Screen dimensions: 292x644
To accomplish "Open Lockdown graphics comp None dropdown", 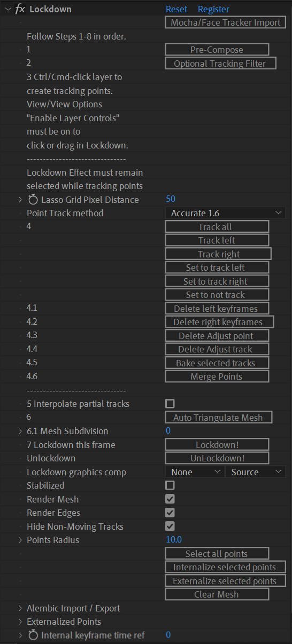I will tap(195, 472).
